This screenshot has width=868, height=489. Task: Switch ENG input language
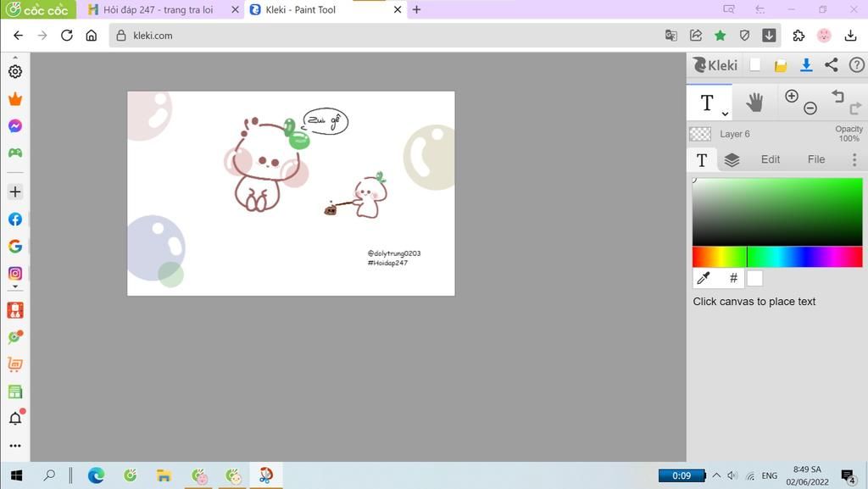pos(769,475)
